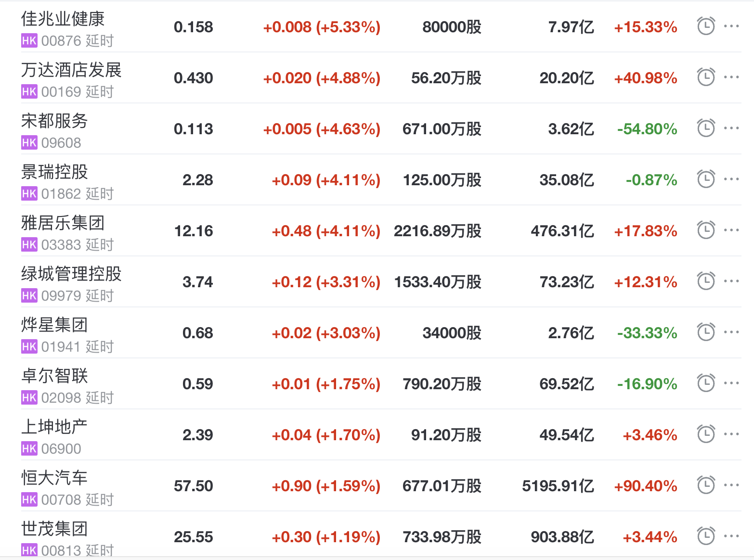Screen dimensions: 754x560
Task: Set price alert for 雅居乐集团
Action: 706,230
